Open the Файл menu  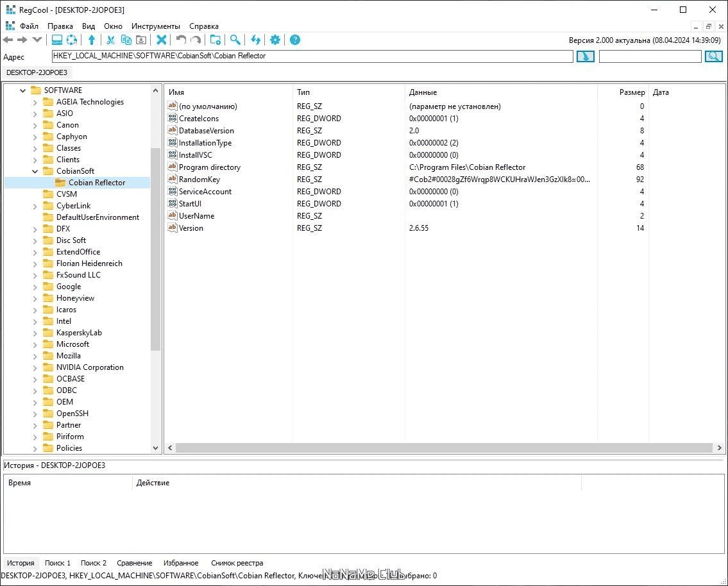[30, 26]
